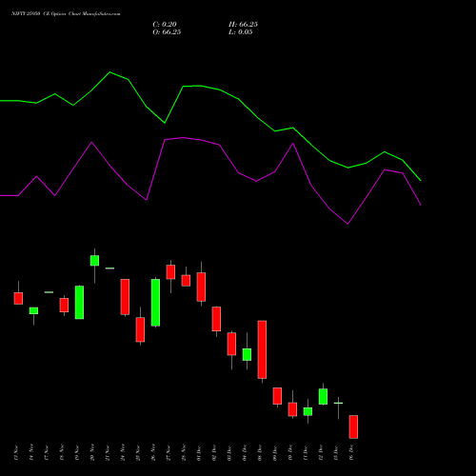Select the tall green candle for 26 Nov

point(155,303)
